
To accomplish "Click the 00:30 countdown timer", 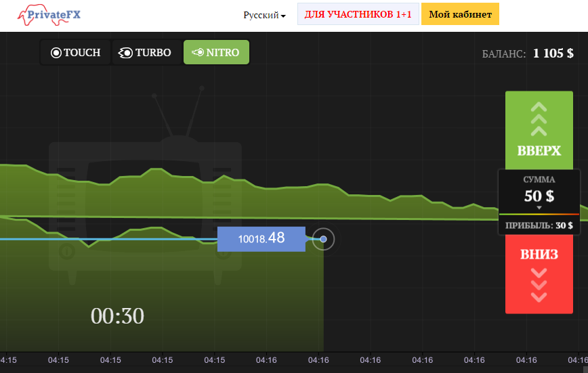I will [x=117, y=316].
